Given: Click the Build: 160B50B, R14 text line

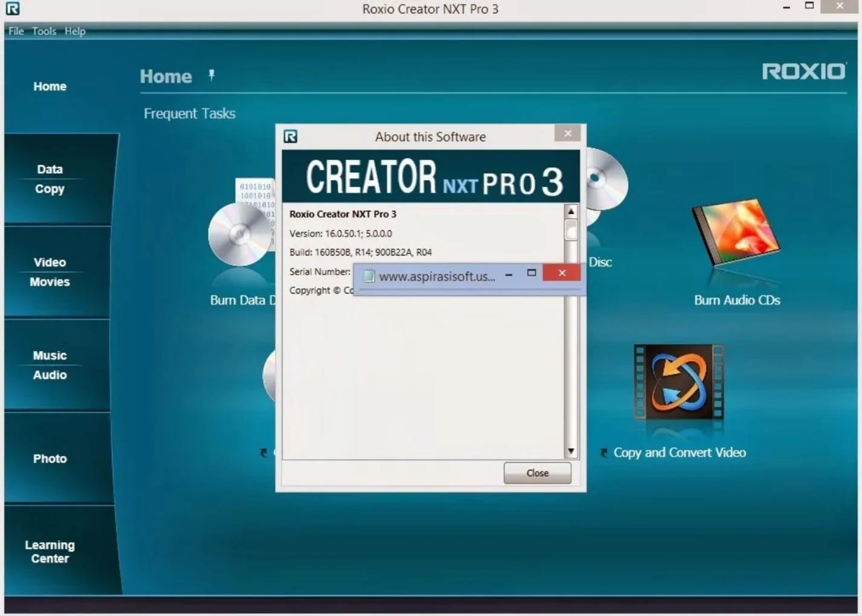Looking at the screenshot, I should coord(361,252).
